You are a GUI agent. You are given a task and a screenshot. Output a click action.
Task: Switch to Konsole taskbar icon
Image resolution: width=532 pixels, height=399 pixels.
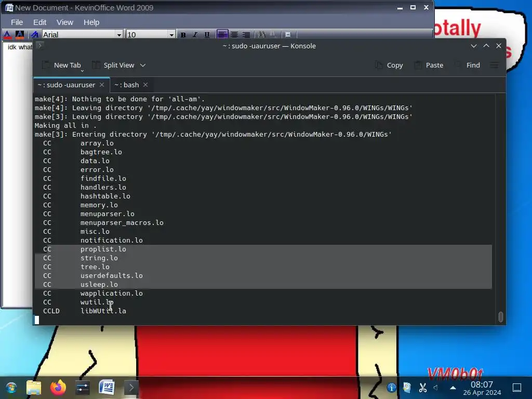point(131,388)
